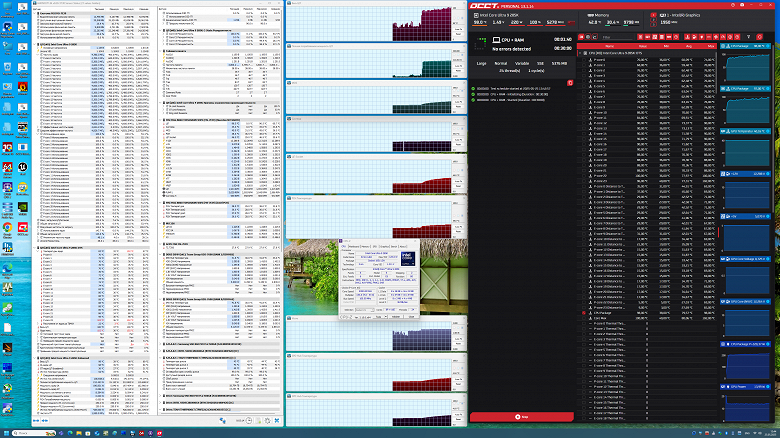Click the Windows Start button
780x438 pixels.
coord(5,433)
